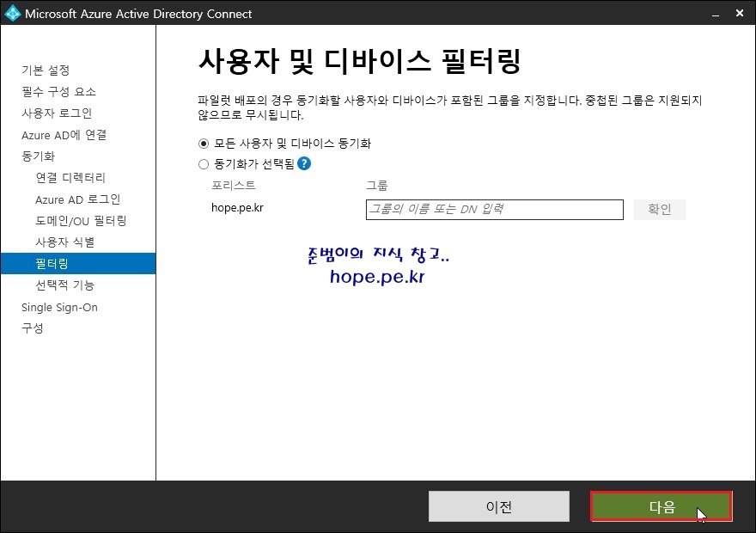Open 필수 구성 요소 step

pyautogui.click(x=58, y=91)
